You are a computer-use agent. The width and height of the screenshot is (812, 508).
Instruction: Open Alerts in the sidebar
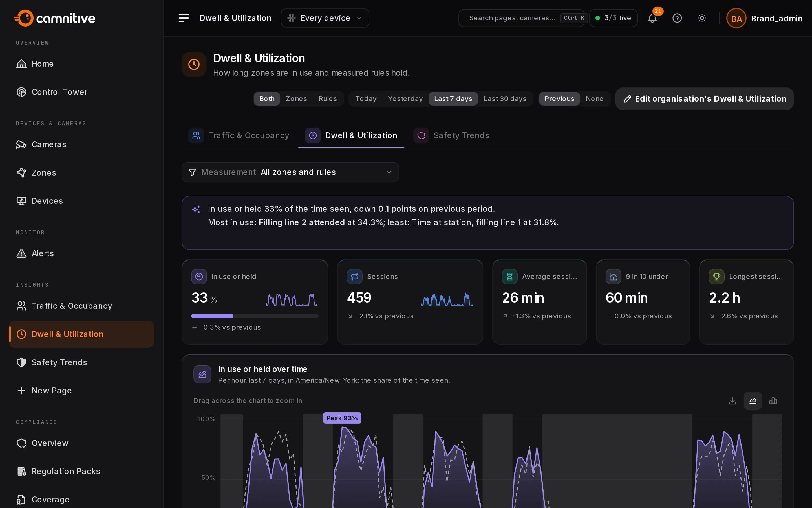click(81, 253)
